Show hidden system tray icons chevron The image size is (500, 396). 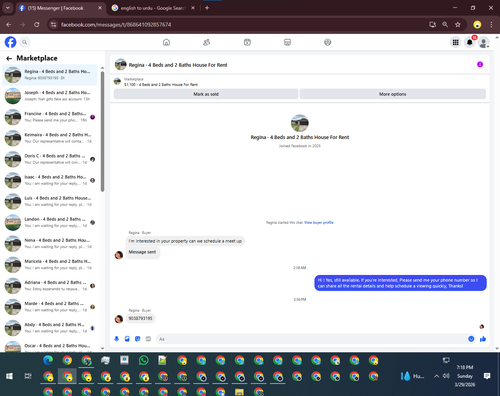[436, 376]
